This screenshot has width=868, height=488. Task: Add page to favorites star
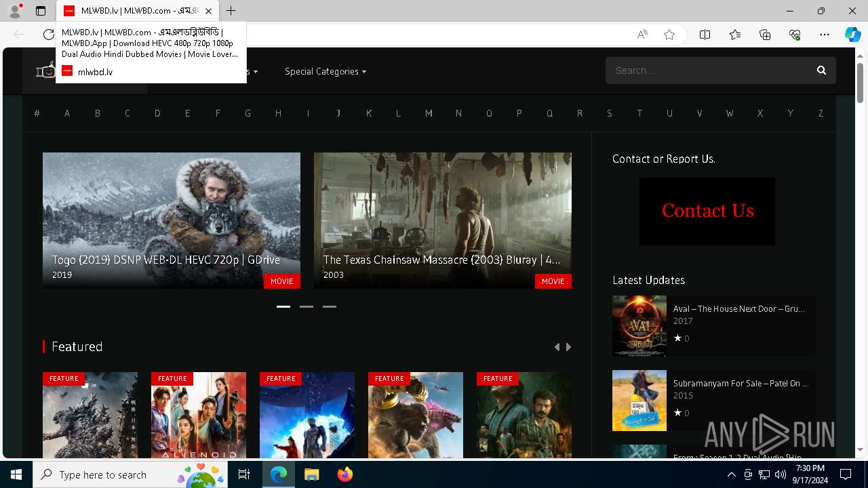[669, 35]
